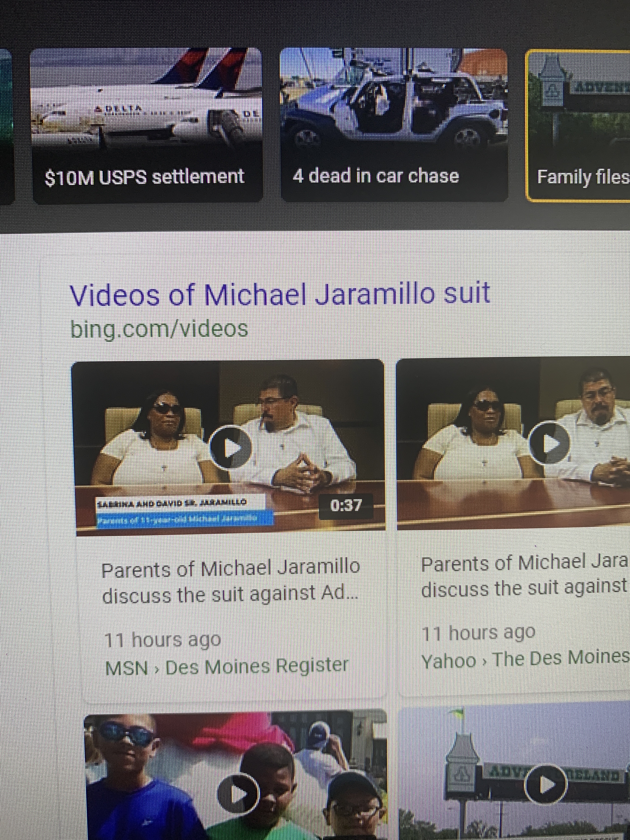The height and width of the screenshot is (840, 630).
Task: Select the Family files news card
Action: (x=578, y=125)
